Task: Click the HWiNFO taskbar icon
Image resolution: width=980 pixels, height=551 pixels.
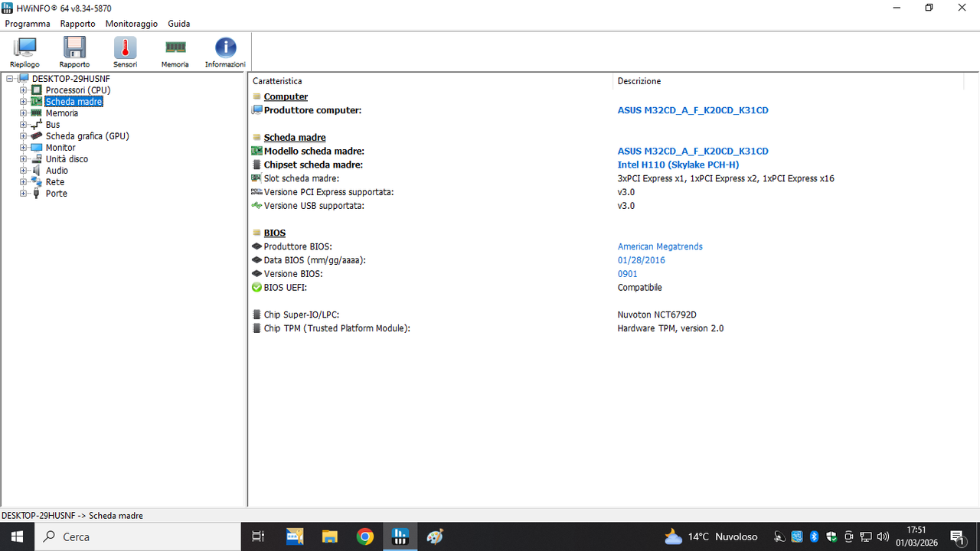Action: click(400, 537)
